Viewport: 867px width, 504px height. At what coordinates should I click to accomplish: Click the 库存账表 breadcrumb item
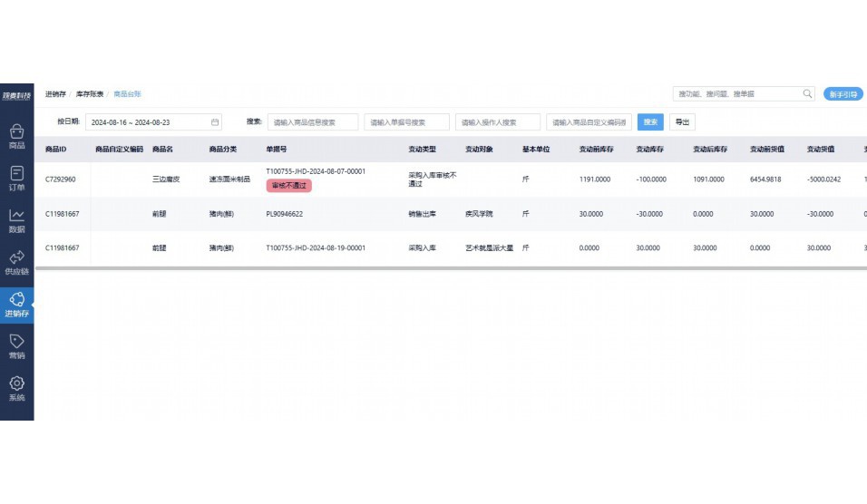coord(89,94)
